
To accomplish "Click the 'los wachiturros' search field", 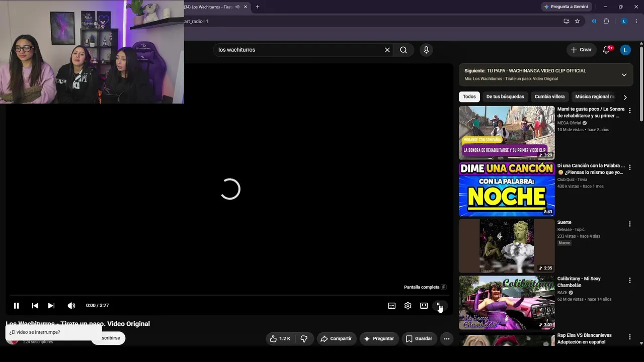I will 299,50.
